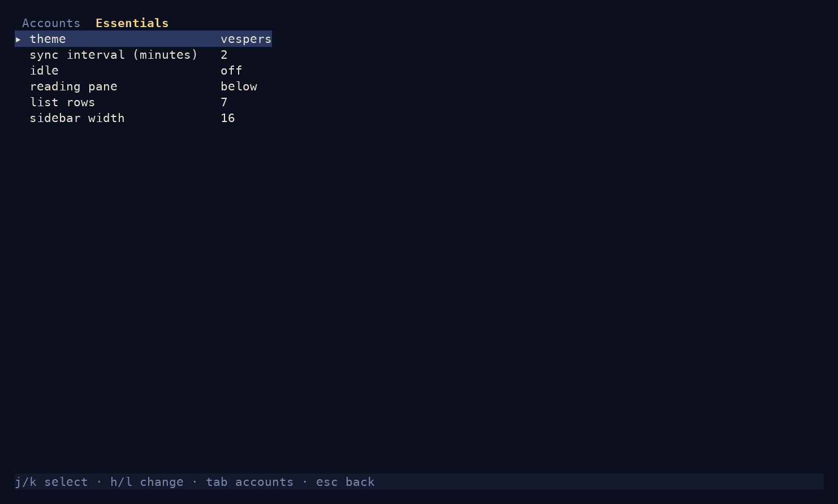Switch to the Accounts tab
The width and height of the screenshot is (838, 504).
point(51,23)
